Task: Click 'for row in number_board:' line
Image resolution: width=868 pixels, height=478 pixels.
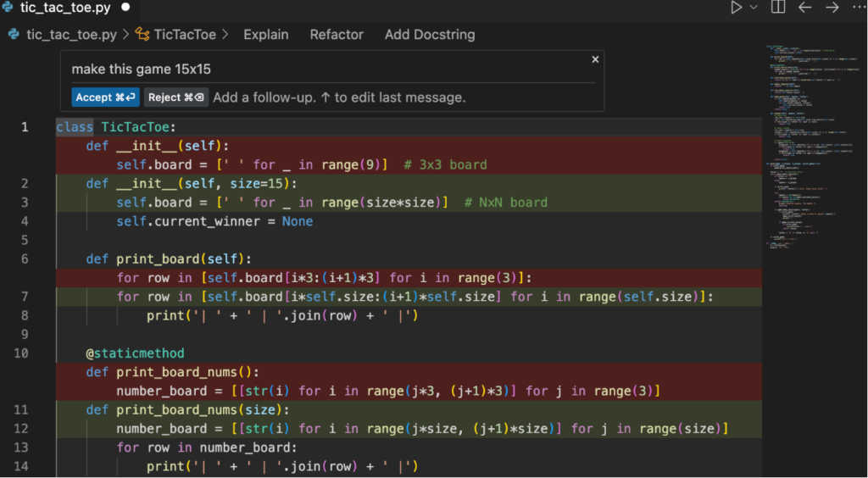Action: point(207,447)
